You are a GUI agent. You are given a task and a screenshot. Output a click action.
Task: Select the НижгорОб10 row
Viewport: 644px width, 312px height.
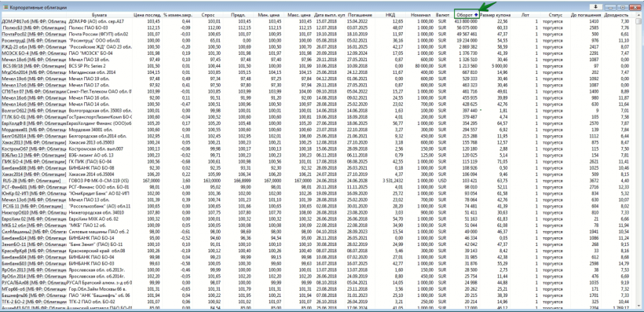click(x=318, y=212)
